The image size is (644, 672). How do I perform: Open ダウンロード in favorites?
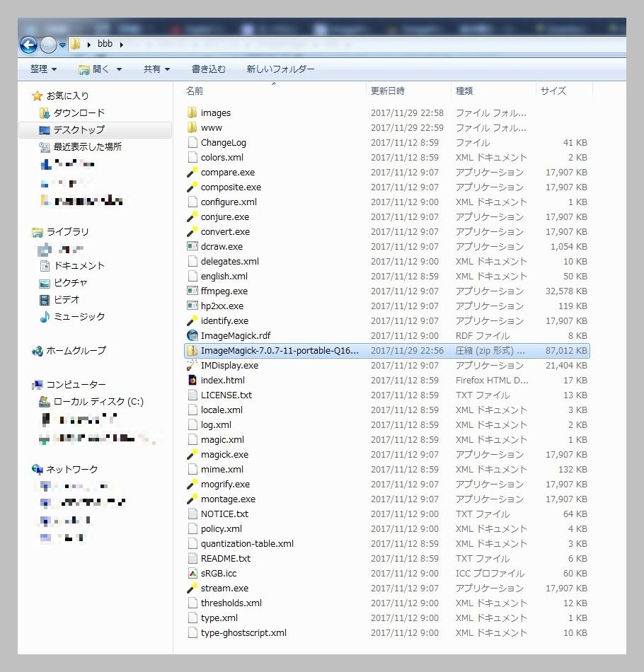(79, 112)
